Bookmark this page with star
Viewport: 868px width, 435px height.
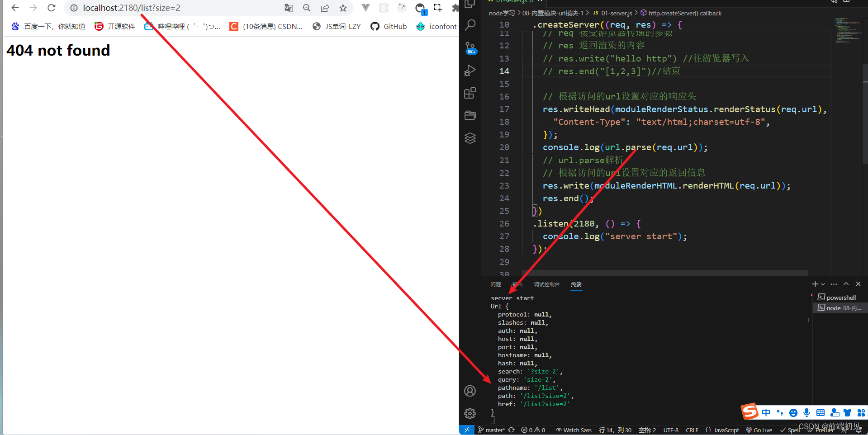click(343, 8)
